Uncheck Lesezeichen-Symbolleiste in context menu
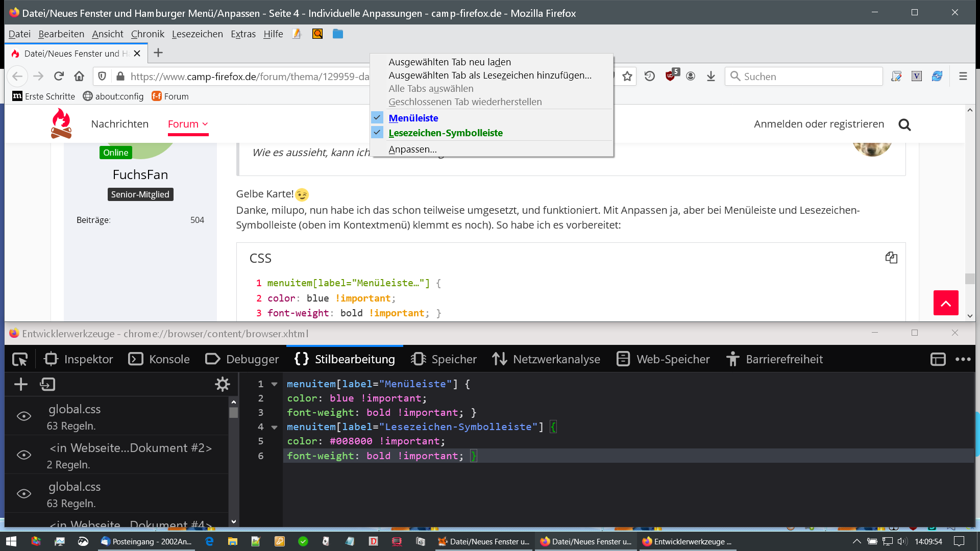The image size is (980, 551). coord(445,133)
